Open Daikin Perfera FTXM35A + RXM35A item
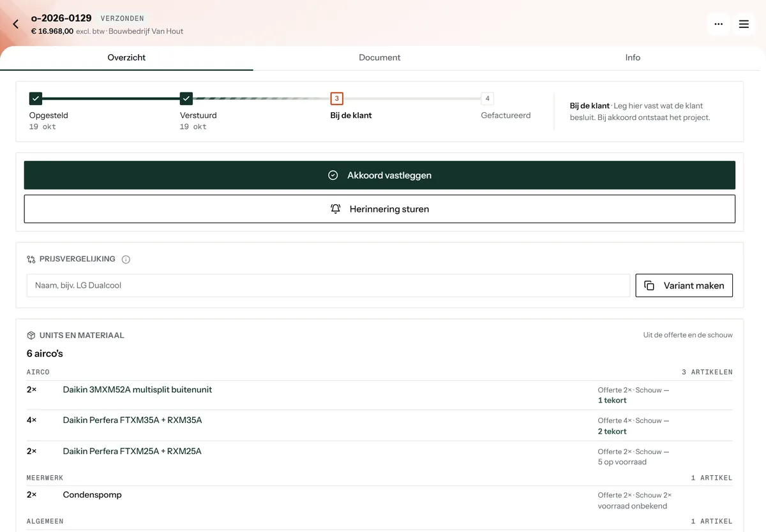The image size is (766, 532). tap(132, 420)
